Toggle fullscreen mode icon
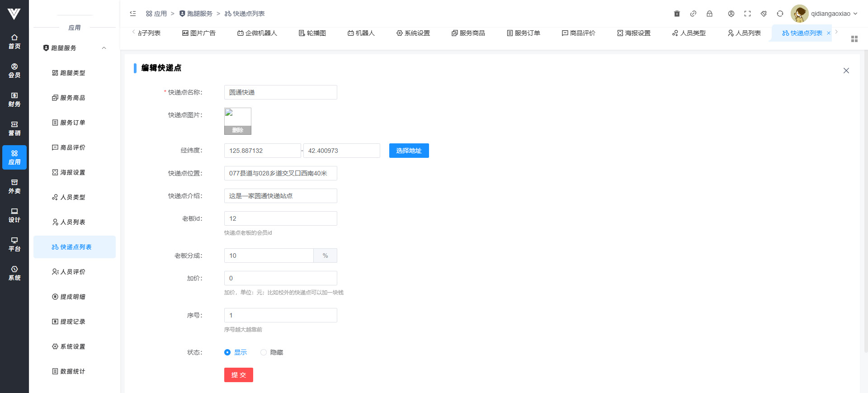Screen dimensions: 868x393 coord(747,14)
